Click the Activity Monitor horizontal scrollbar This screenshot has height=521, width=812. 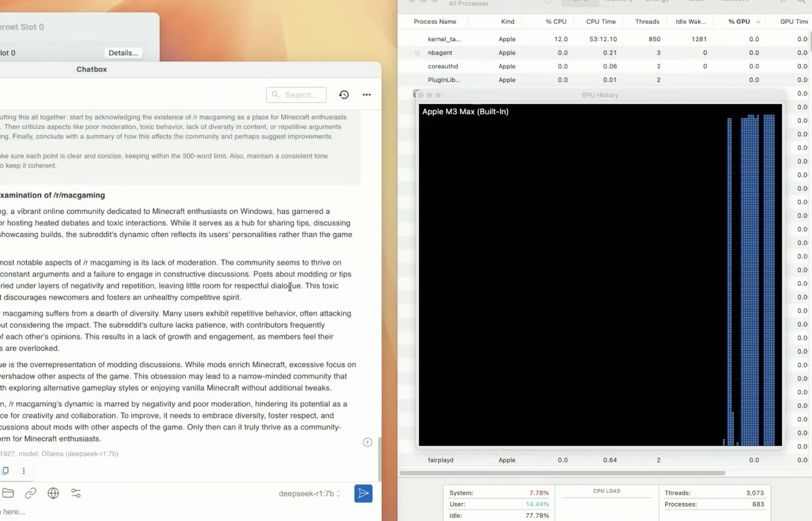pos(562,473)
